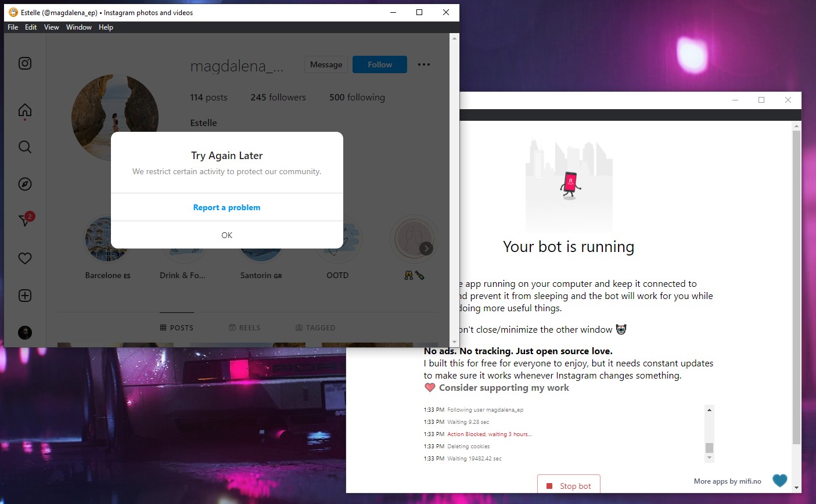816x504 pixels.
Task: Click the log panel scrollbar thumb
Action: [x=709, y=448]
